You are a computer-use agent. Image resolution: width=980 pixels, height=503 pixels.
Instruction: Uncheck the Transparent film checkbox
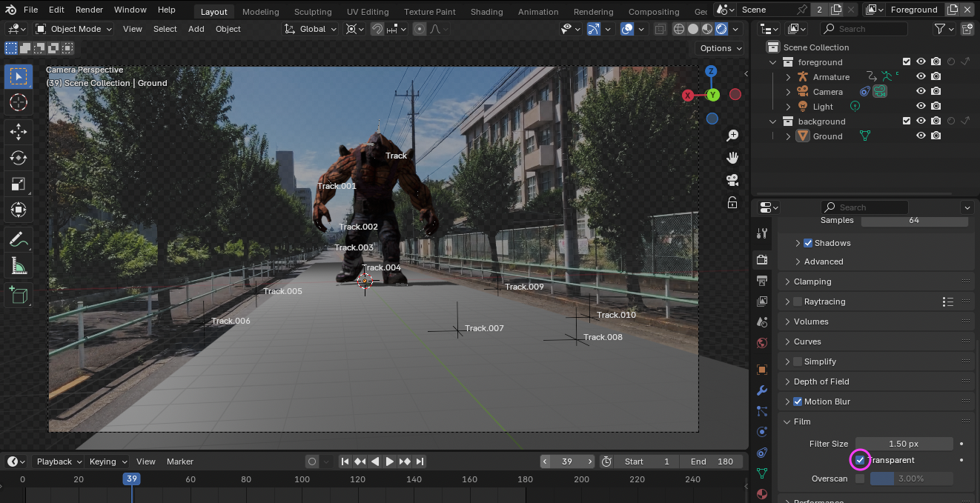(860, 460)
